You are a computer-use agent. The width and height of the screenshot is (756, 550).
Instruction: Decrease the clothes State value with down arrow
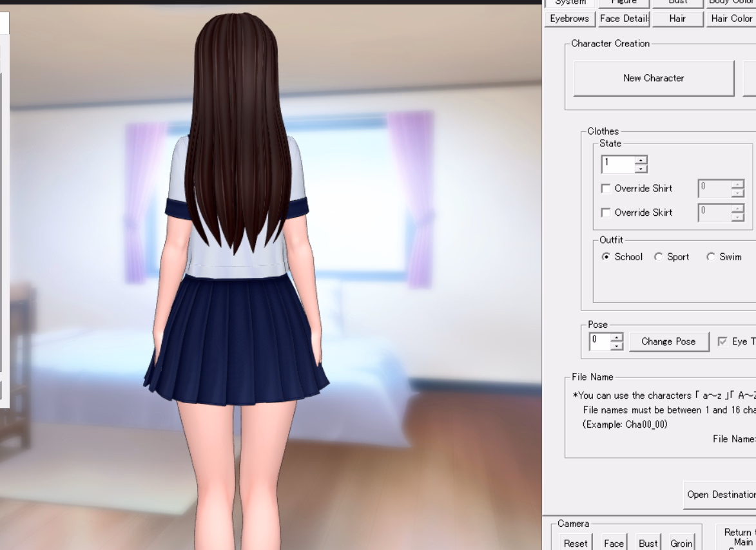pyautogui.click(x=641, y=169)
